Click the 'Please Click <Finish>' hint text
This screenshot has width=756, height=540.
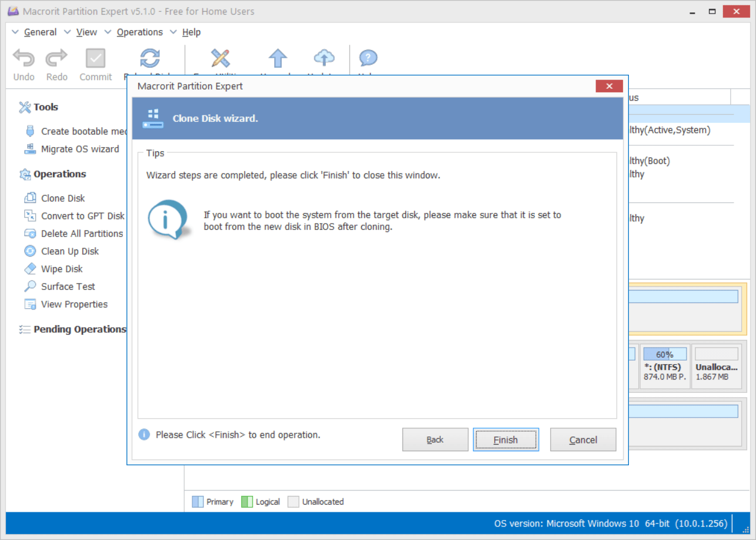238,435
